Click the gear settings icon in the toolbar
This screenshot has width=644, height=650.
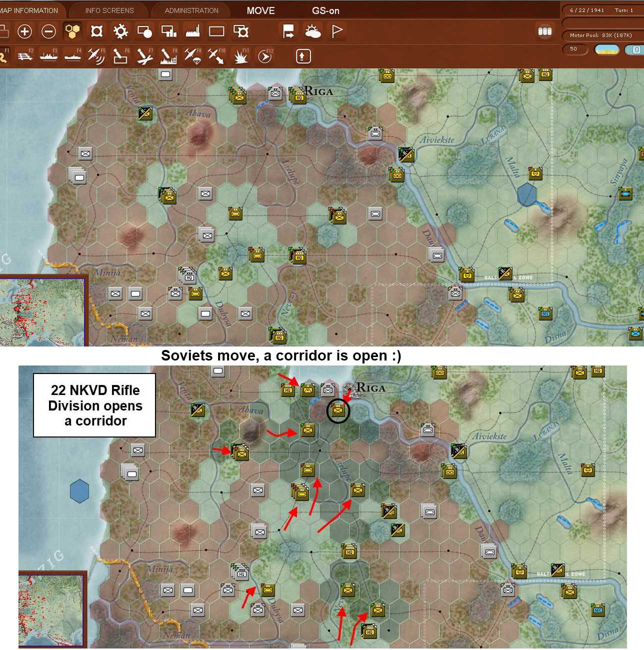(120, 31)
